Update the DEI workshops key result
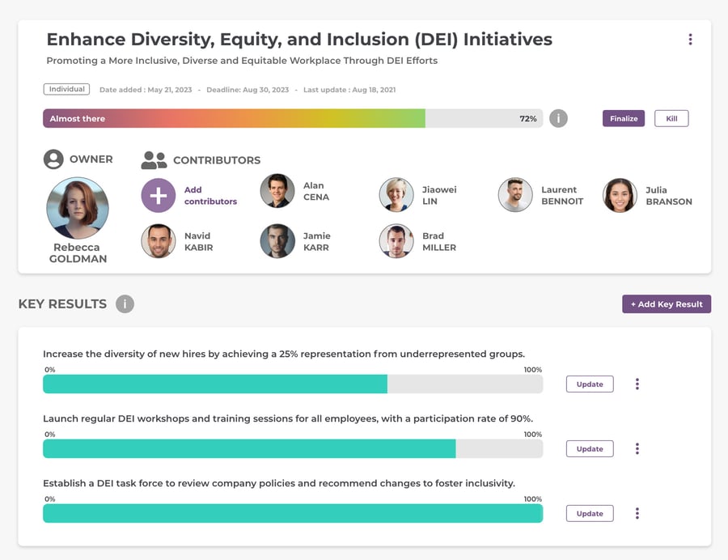 point(589,448)
